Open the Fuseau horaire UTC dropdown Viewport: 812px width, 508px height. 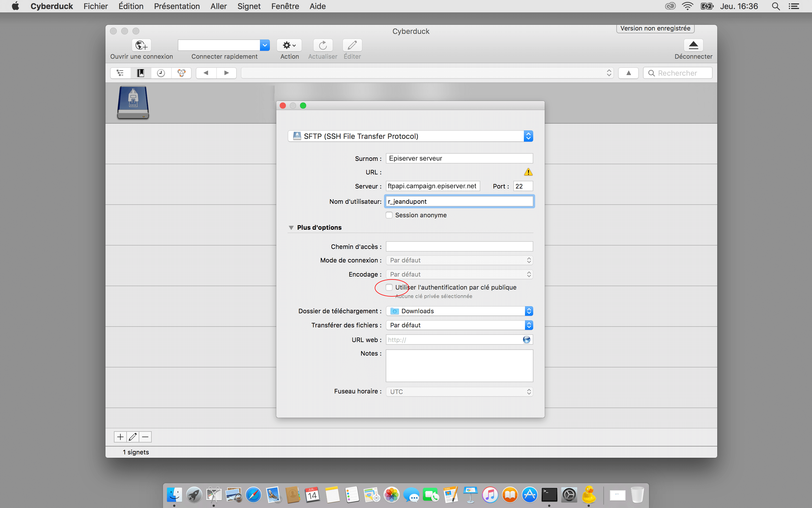(x=459, y=391)
